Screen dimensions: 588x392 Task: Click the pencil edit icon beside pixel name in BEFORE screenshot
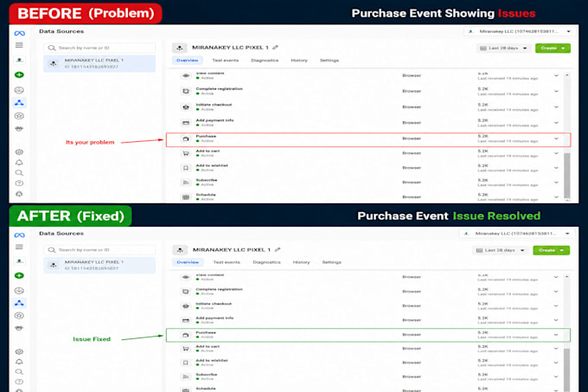click(275, 48)
